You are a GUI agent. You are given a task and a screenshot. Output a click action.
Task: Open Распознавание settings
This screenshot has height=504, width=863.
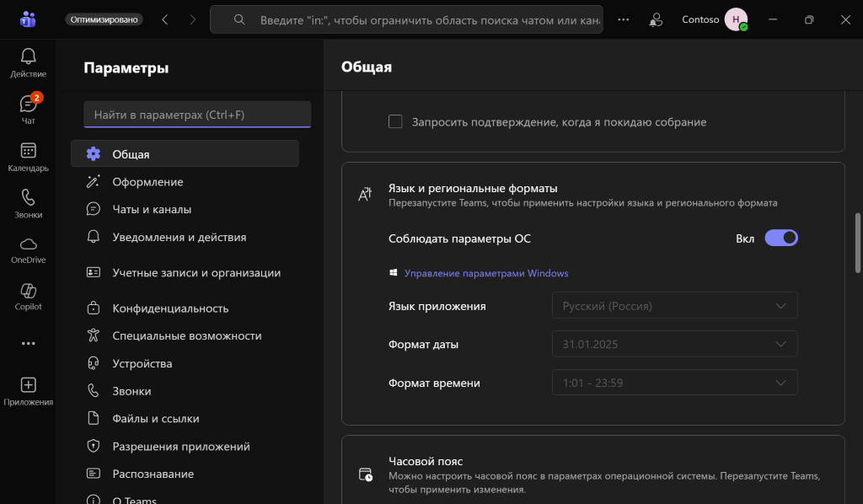185,474
